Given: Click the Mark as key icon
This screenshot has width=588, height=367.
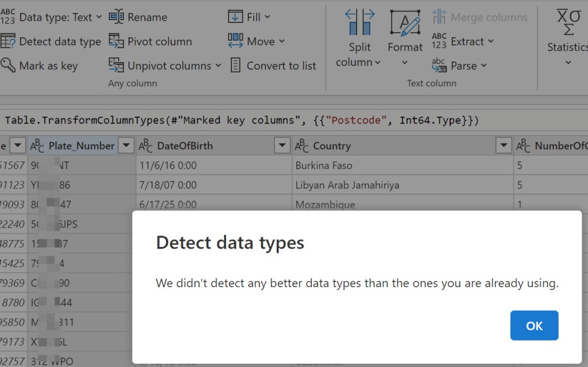Looking at the screenshot, I should [8, 65].
